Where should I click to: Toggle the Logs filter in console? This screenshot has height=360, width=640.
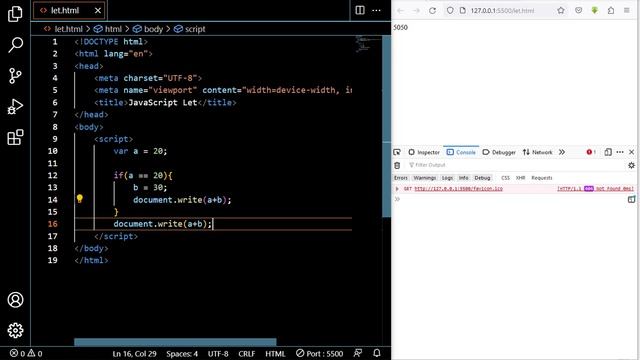click(447, 178)
